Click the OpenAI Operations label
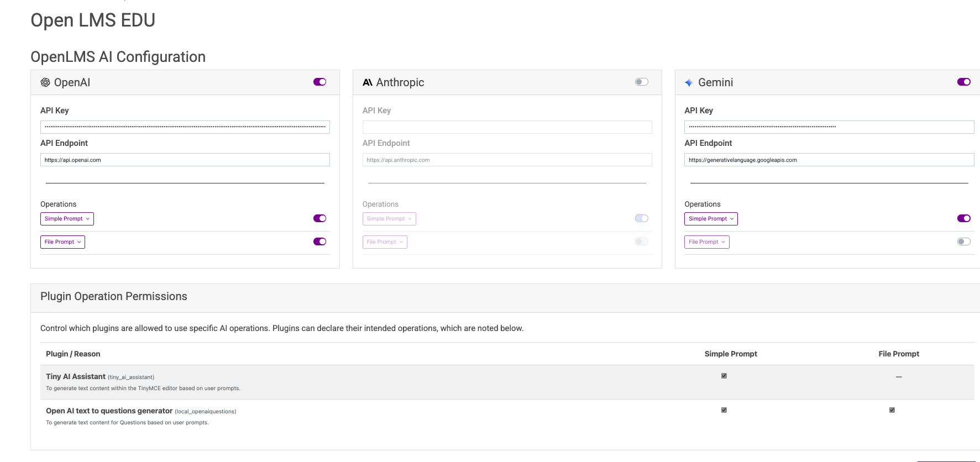Screen dimensions: 980x462 [x=59, y=204]
